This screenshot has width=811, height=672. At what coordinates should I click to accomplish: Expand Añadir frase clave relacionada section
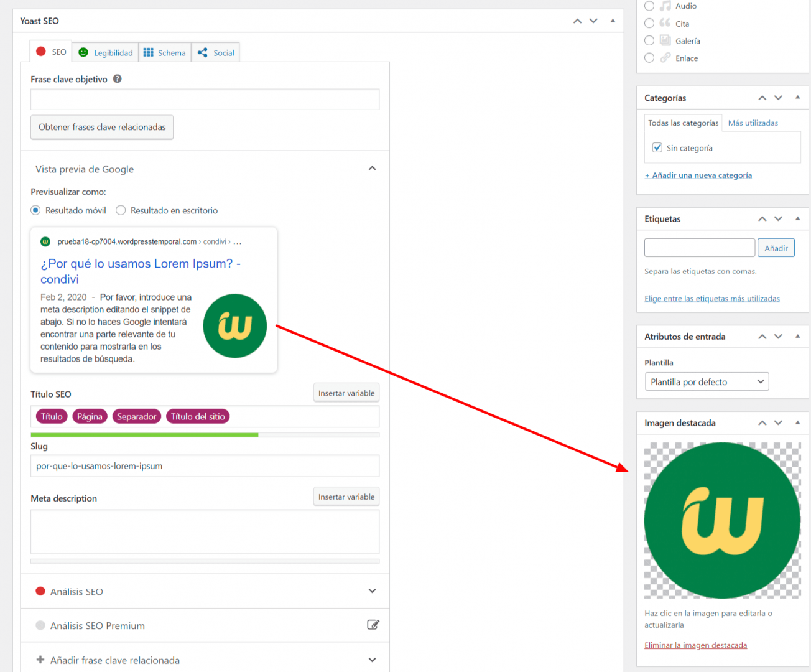[372, 660]
